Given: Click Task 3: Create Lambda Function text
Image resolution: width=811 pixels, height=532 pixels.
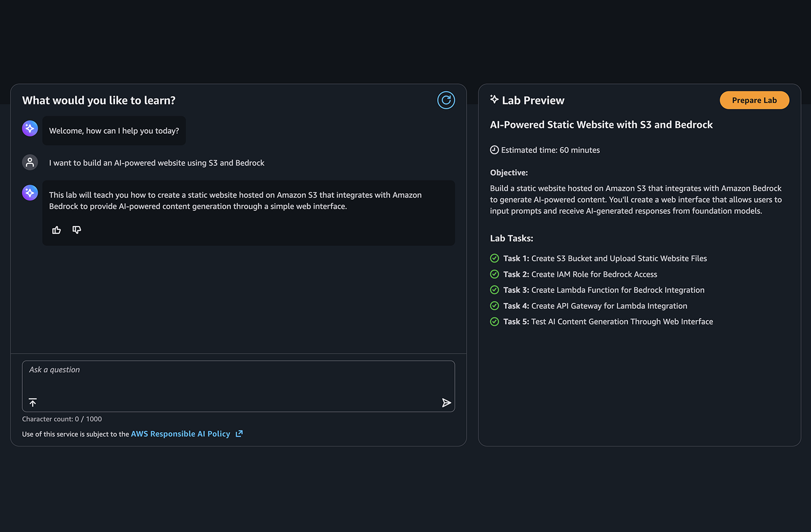Looking at the screenshot, I should click(604, 290).
